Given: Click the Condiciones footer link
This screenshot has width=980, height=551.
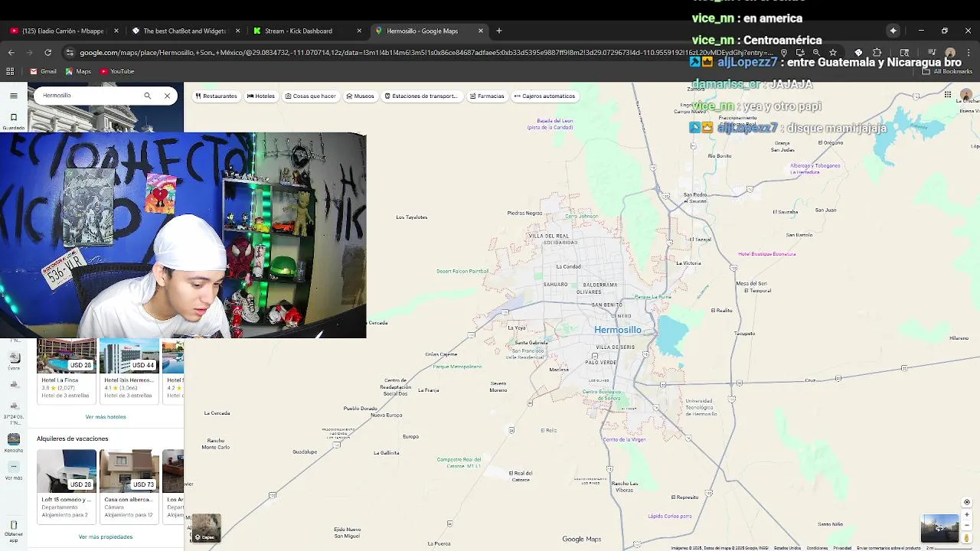Looking at the screenshot, I should pyautogui.click(x=817, y=548).
